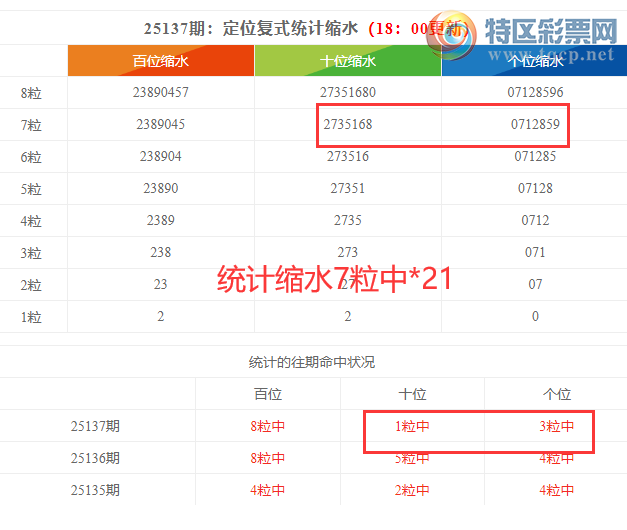Select the 25135期 row in the hit history

pos(97,490)
